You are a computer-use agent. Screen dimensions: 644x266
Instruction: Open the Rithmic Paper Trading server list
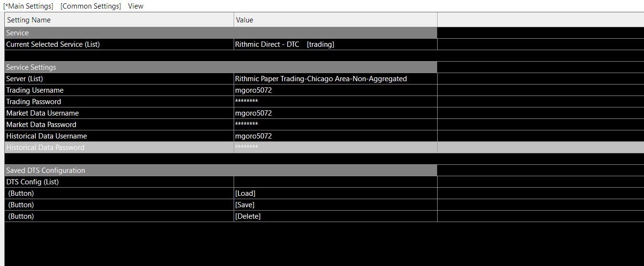click(x=335, y=79)
